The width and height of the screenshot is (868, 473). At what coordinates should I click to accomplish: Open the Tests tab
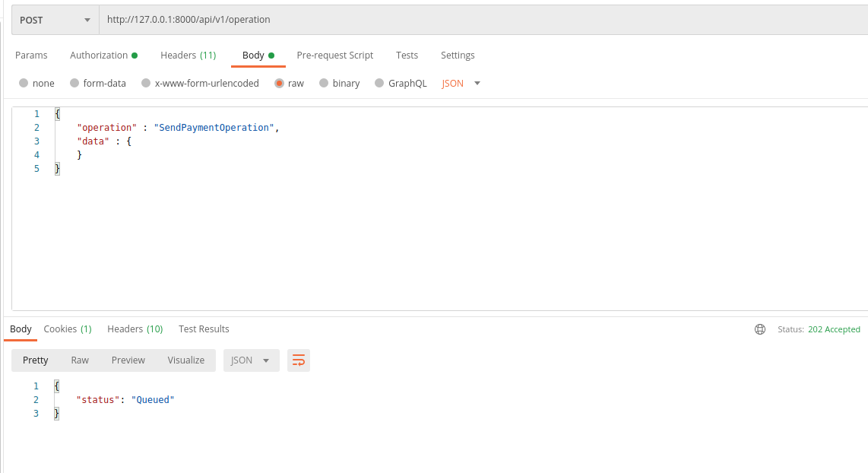click(407, 56)
